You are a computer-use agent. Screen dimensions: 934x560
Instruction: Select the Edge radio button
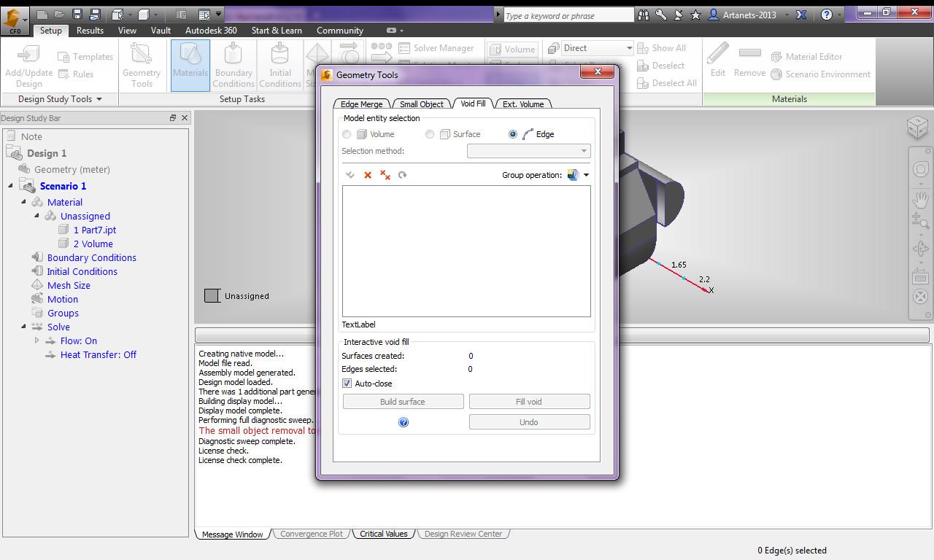[513, 134]
